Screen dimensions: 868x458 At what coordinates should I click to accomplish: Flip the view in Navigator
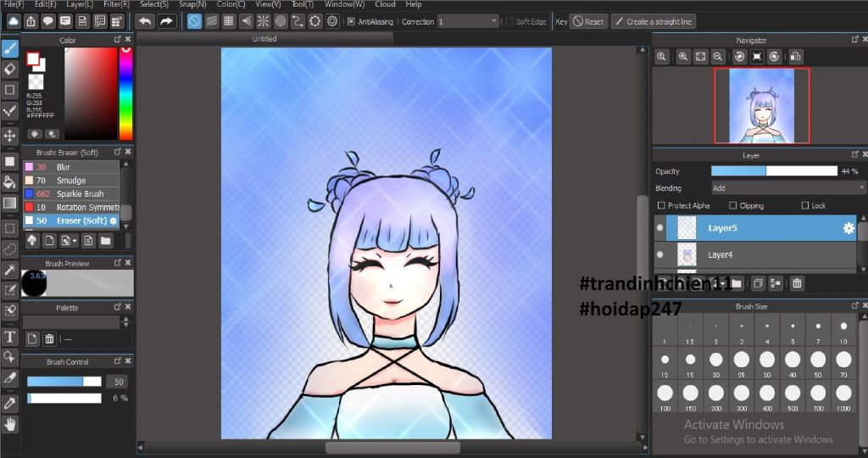[x=795, y=57]
